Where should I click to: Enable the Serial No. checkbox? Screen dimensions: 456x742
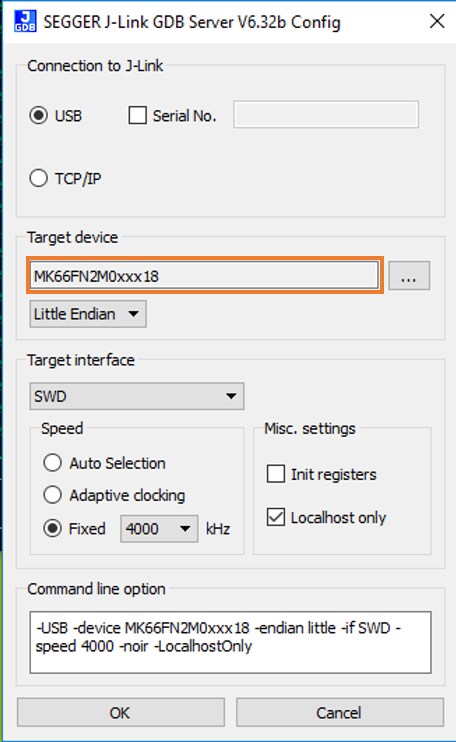point(138,115)
